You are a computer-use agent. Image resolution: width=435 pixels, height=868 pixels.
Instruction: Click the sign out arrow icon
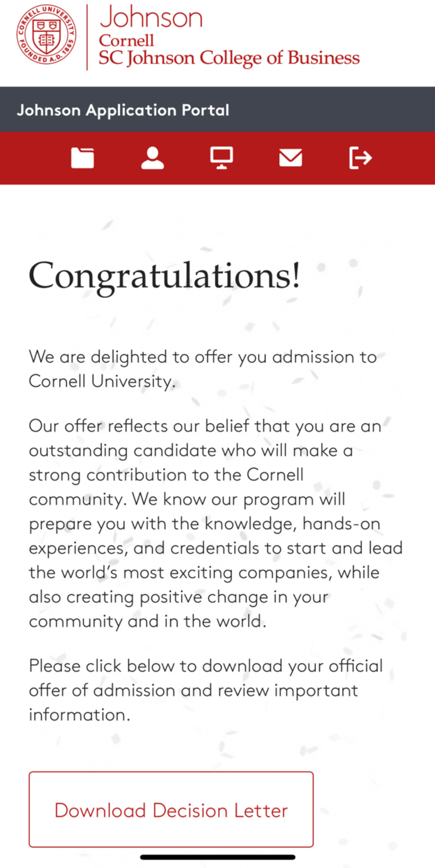(360, 158)
